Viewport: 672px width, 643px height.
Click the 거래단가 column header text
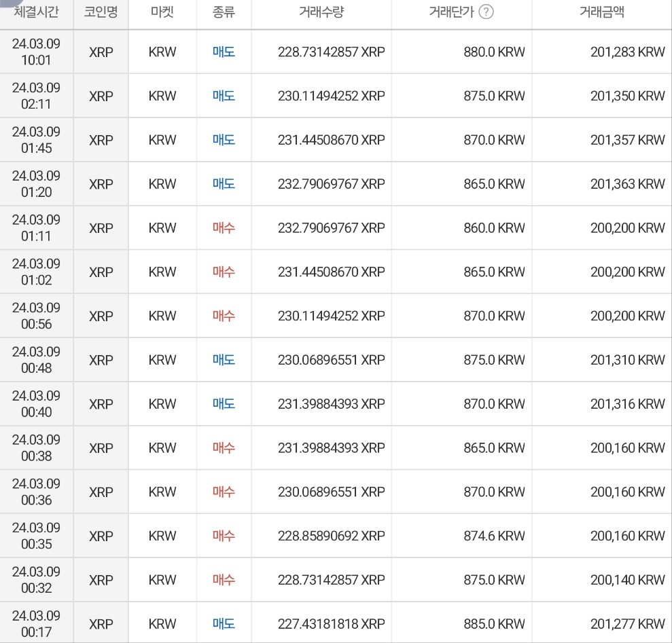tap(451, 12)
